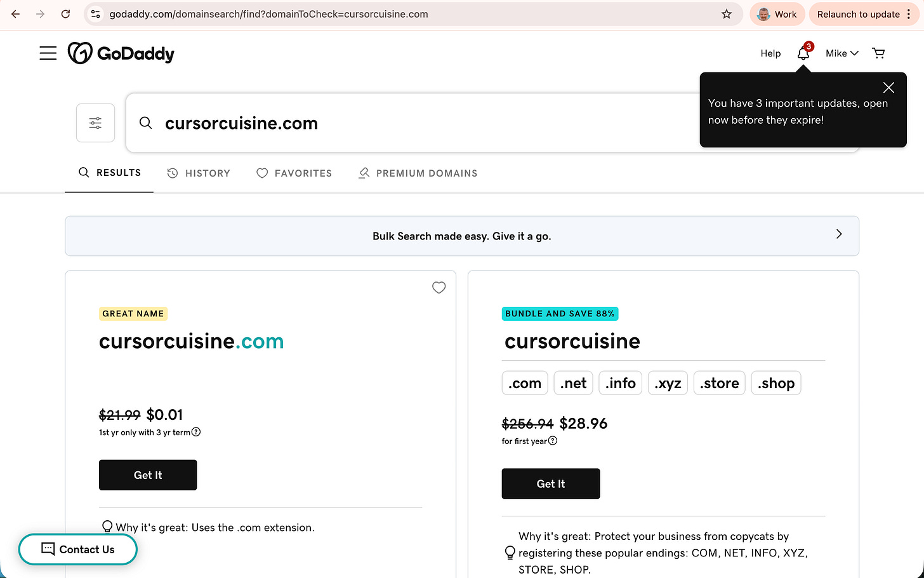
Task: Click the $0.01 price text
Action: click(164, 415)
